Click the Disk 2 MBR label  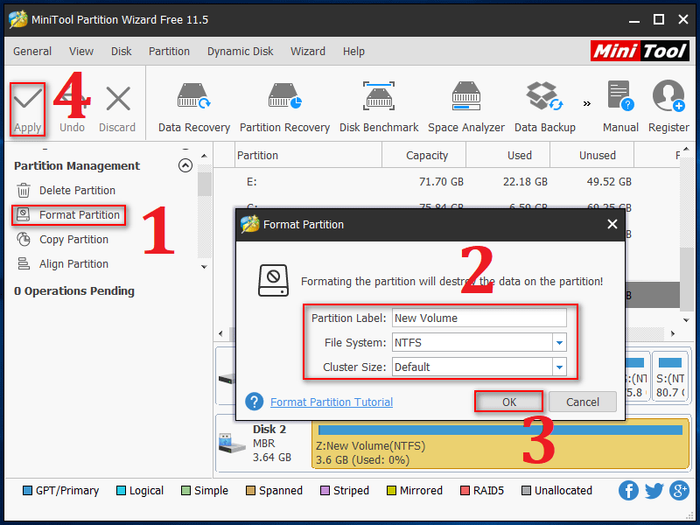click(x=264, y=444)
